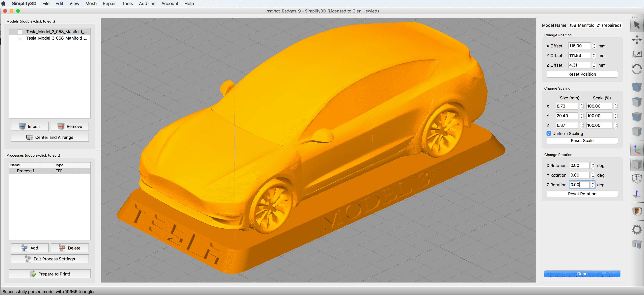Click the Reset Position button
This screenshot has height=295, width=644.
click(582, 74)
